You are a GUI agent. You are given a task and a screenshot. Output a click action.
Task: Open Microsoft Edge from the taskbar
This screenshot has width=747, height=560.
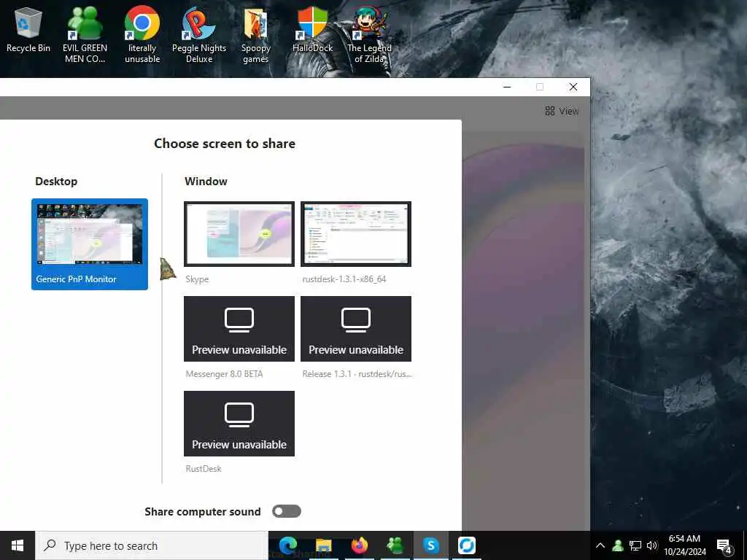coord(287,545)
